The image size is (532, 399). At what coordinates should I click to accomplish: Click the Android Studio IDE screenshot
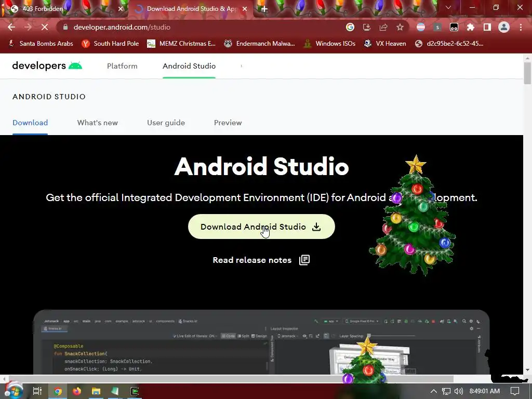(261, 342)
